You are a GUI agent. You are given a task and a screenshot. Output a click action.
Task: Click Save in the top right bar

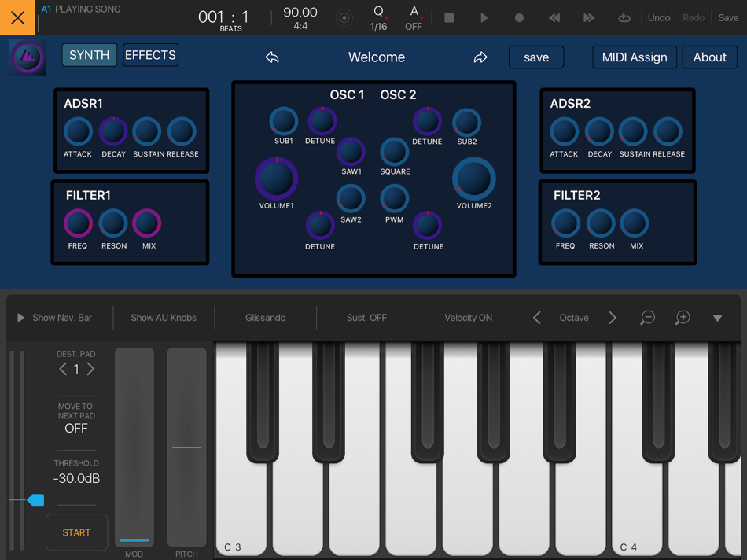pos(728,17)
